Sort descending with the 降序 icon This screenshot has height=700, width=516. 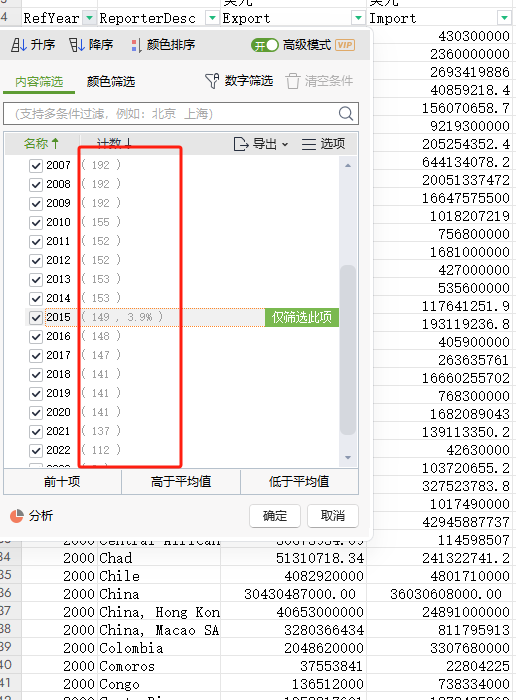coord(77,45)
